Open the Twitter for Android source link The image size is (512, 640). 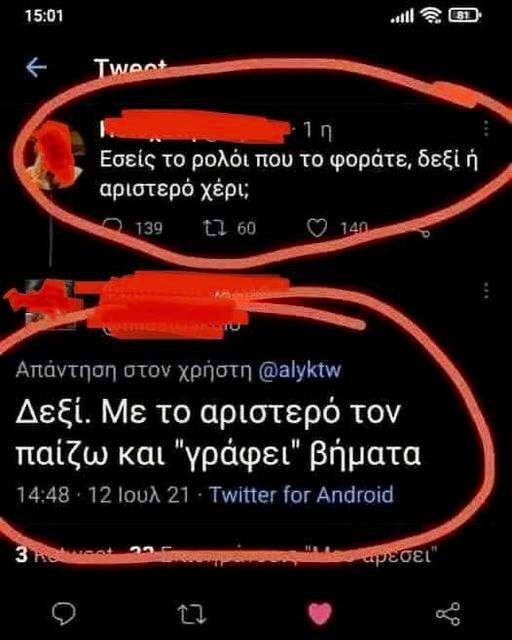click(x=301, y=494)
